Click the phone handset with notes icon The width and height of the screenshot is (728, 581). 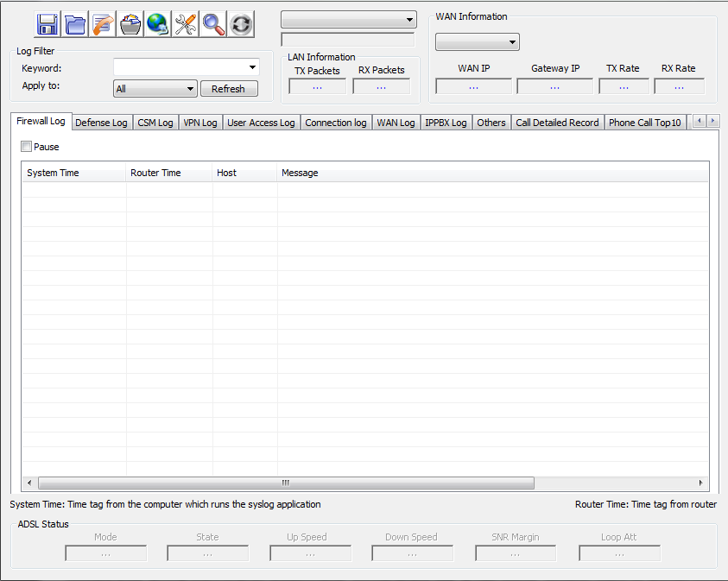[103, 24]
